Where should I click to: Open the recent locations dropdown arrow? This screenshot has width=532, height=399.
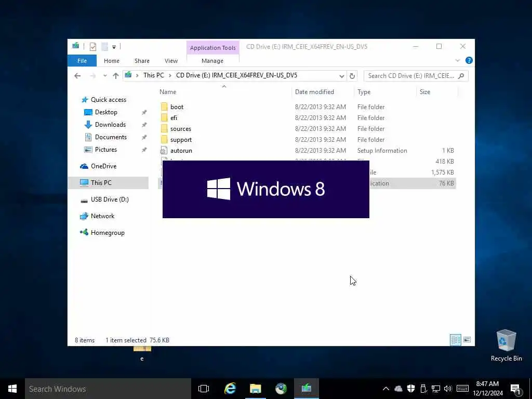click(105, 76)
